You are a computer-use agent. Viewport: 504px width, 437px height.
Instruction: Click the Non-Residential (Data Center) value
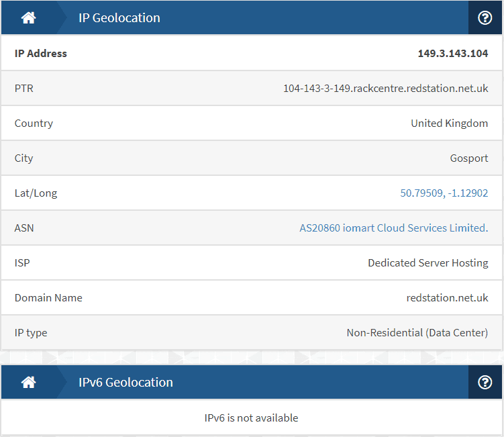(x=417, y=332)
